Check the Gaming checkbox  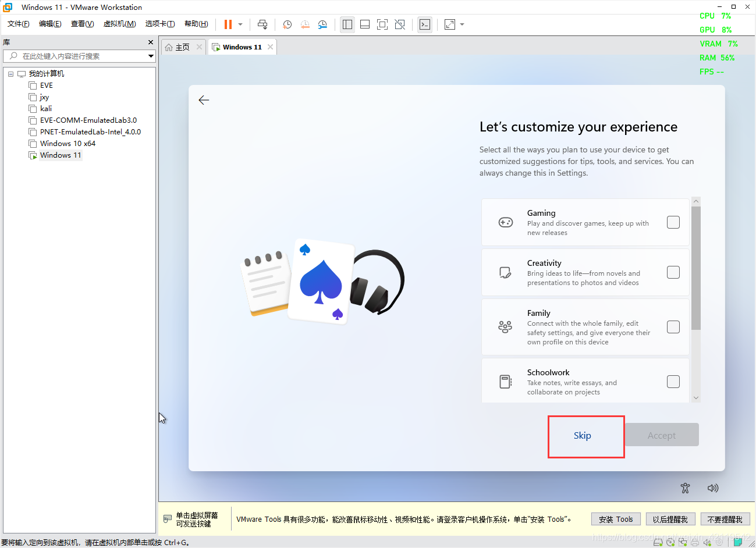click(673, 222)
